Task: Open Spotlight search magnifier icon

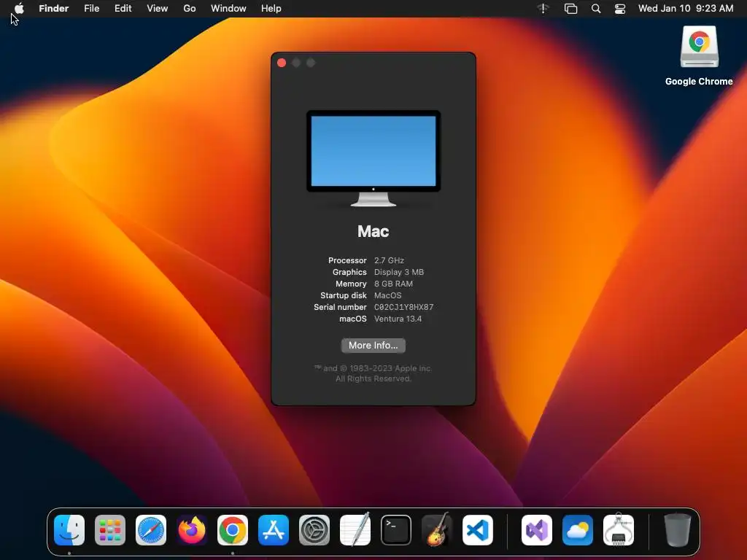Action: point(595,8)
